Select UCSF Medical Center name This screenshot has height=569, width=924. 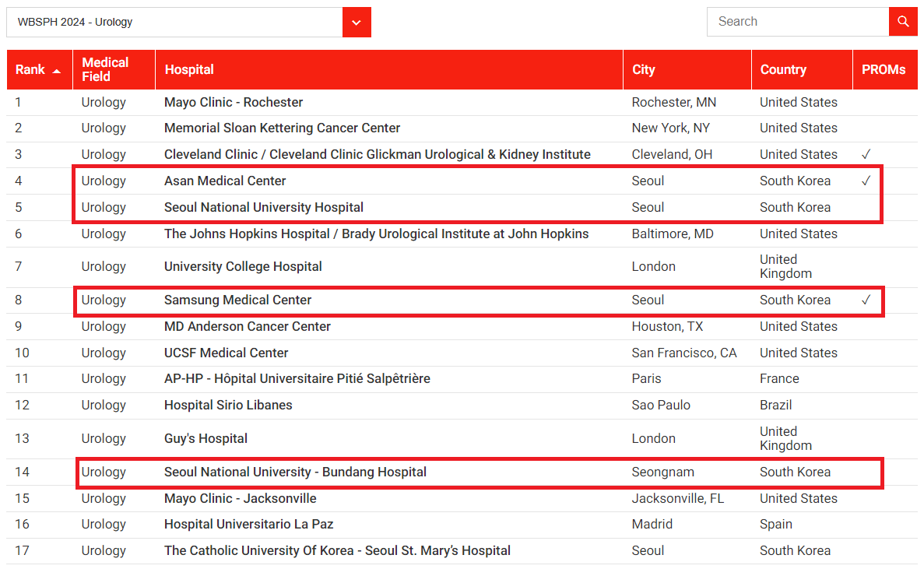click(227, 353)
